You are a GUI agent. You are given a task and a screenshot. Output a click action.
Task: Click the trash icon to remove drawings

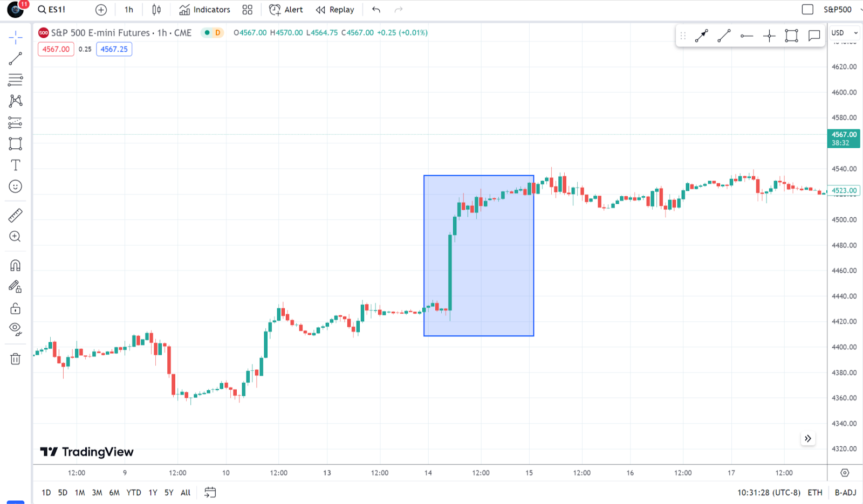[x=15, y=359]
